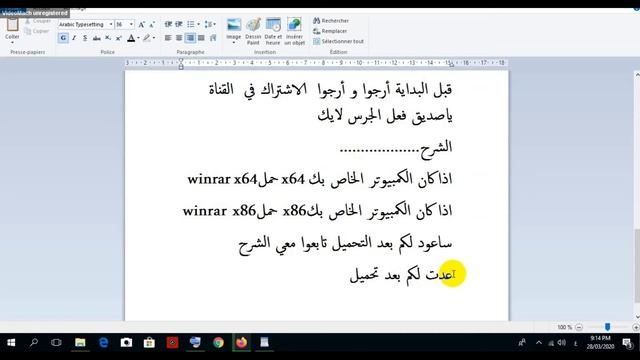Screen dimensions: 640x360
Task: Open Task View from the taskbar
Action: [x=56, y=342]
